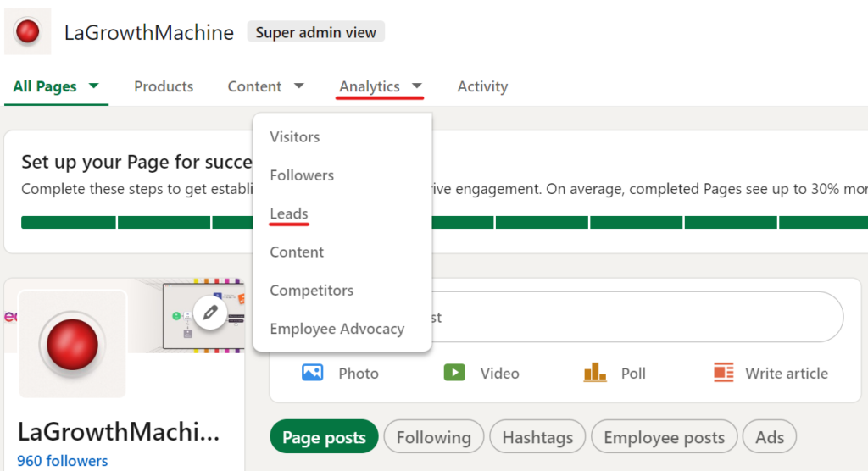Screen dimensions: 868x471
Task: Click the Poll bar chart icon
Action: (596, 373)
